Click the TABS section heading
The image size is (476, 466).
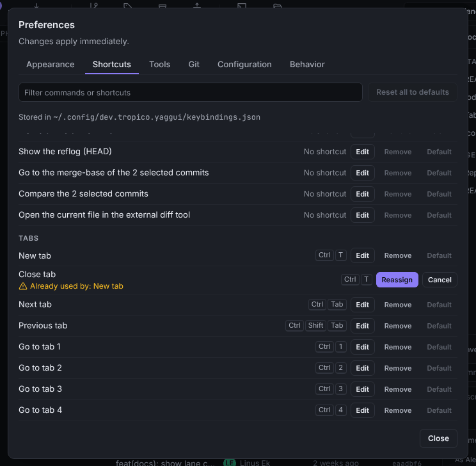pyautogui.click(x=29, y=238)
